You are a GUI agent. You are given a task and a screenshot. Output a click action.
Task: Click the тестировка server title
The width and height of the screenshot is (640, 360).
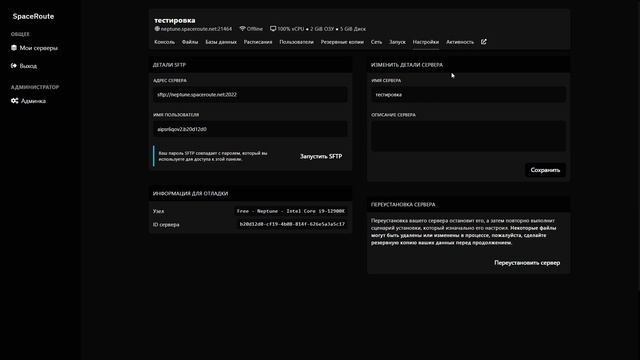pos(175,20)
